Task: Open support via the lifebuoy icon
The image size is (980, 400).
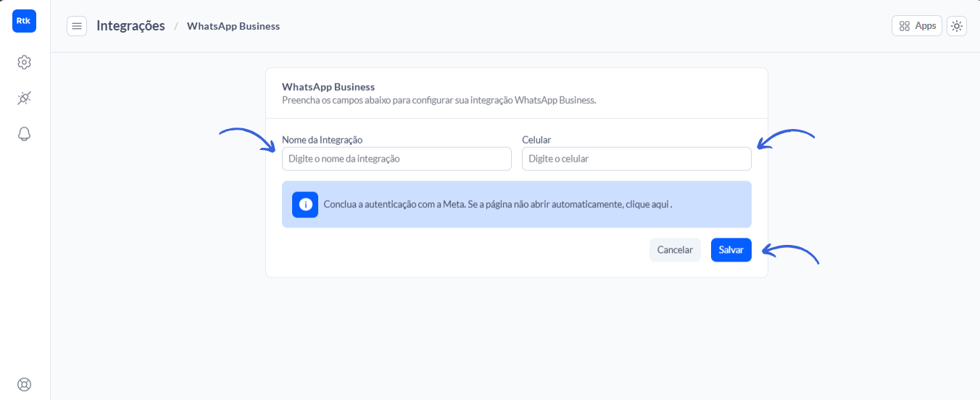Action: tap(24, 384)
